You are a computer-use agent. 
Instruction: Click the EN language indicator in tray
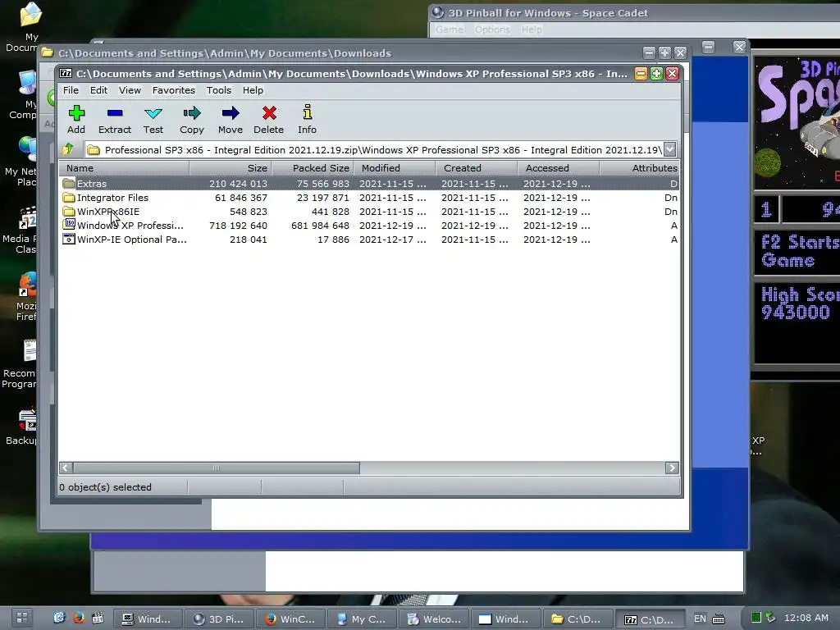[x=700, y=619]
